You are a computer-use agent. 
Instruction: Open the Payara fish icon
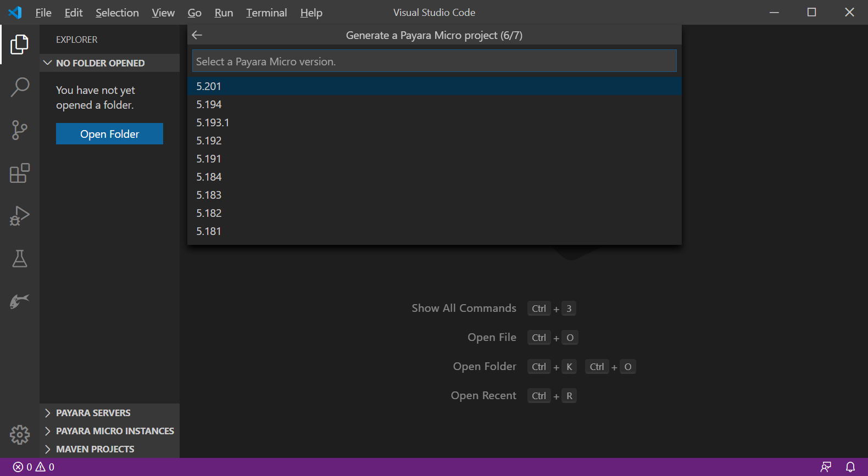pyautogui.click(x=20, y=301)
